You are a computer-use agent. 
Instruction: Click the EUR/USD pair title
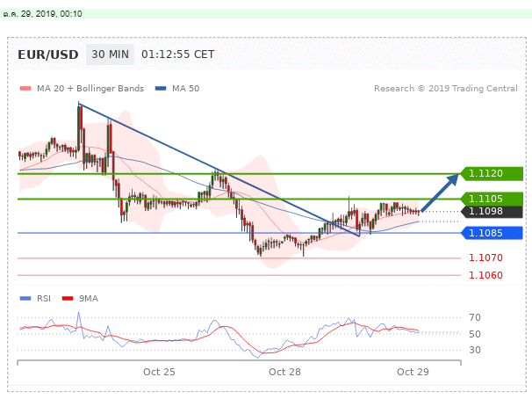(47, 54)
